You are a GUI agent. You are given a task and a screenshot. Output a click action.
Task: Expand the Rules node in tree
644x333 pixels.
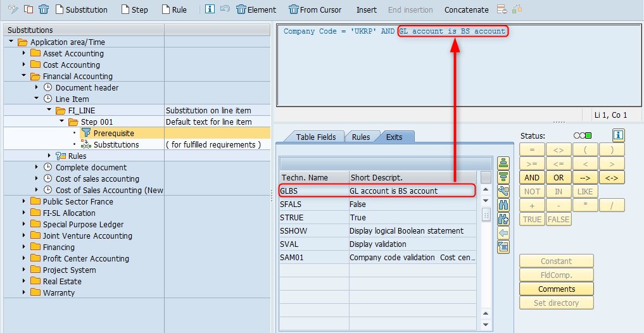(49, 156)
